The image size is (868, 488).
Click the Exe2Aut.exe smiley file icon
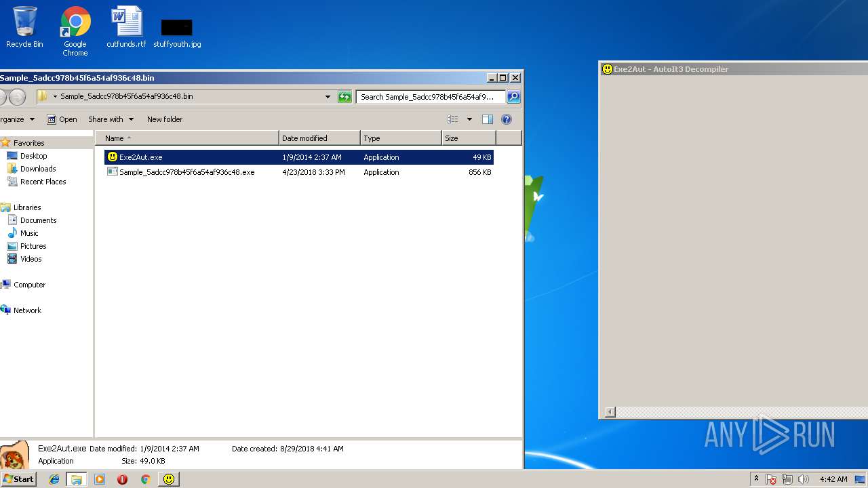[x=113, y=157]
